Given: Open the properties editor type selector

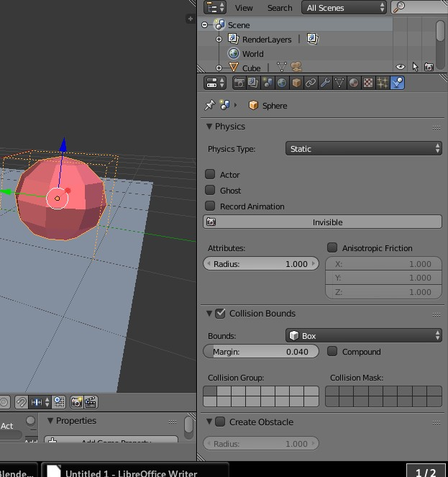Looking at the screenshot, I should coord(215,83).
